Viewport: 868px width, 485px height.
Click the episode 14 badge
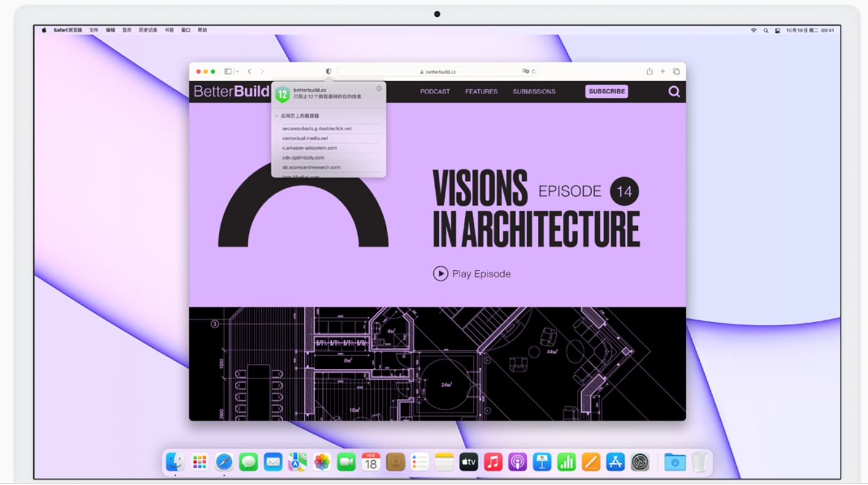624,191
